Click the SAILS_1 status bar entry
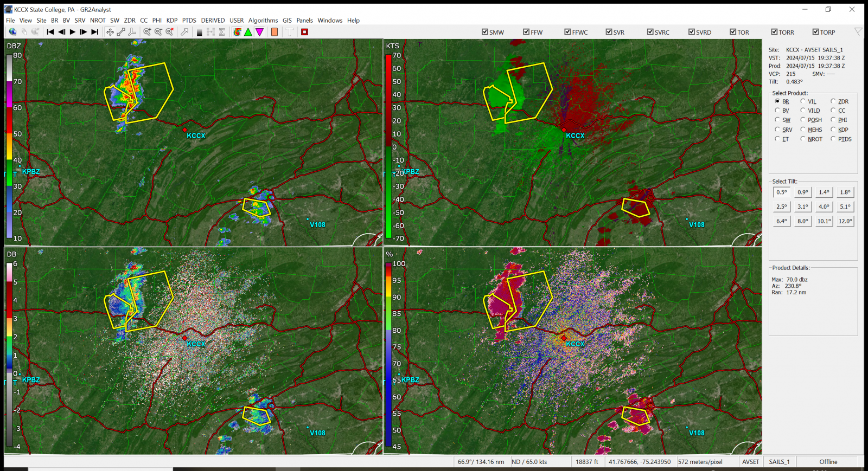Image resolution: width=868 pixels, height=471 pixels. pyautogui.click(x=779, y=462)
